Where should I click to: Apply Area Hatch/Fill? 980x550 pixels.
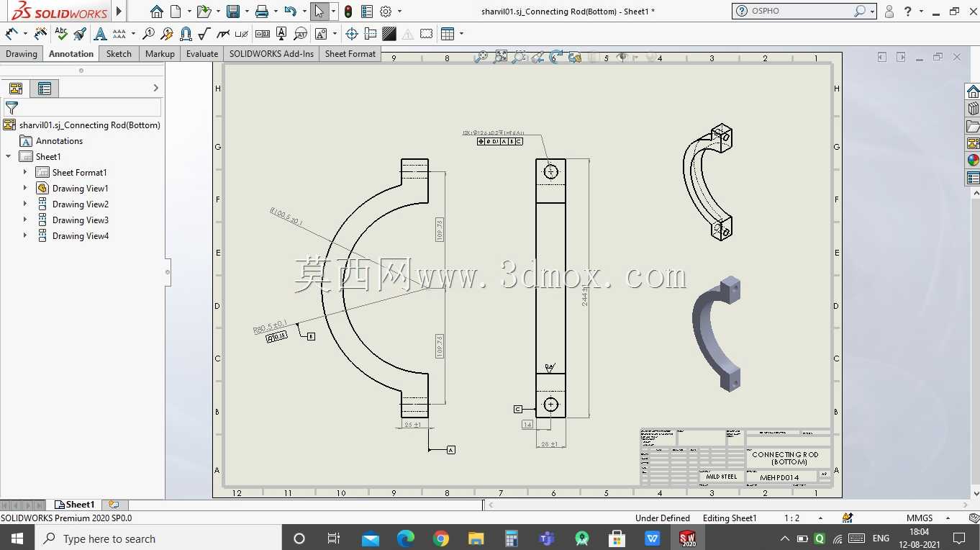coord(389,34)
